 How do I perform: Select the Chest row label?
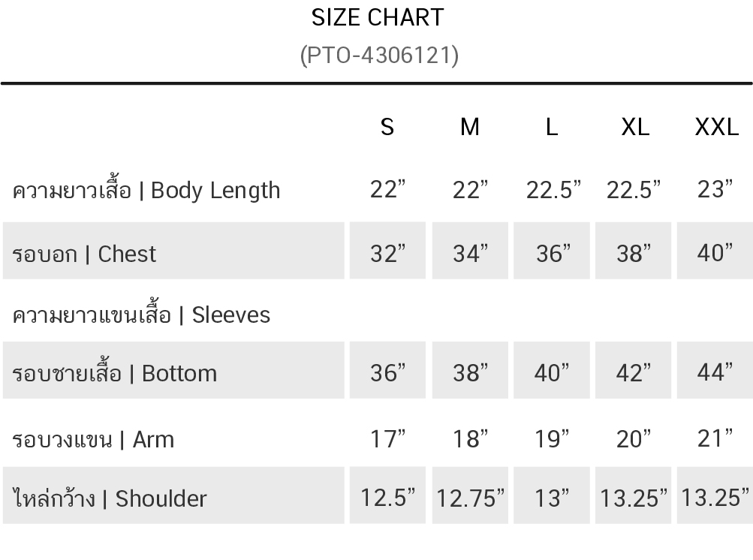point(84,254)
